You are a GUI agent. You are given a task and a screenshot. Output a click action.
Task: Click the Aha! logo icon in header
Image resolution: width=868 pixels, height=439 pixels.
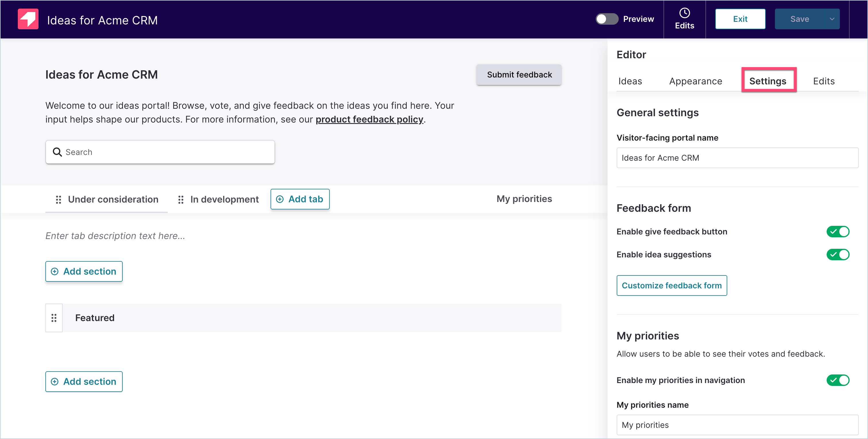click(28, 19)
